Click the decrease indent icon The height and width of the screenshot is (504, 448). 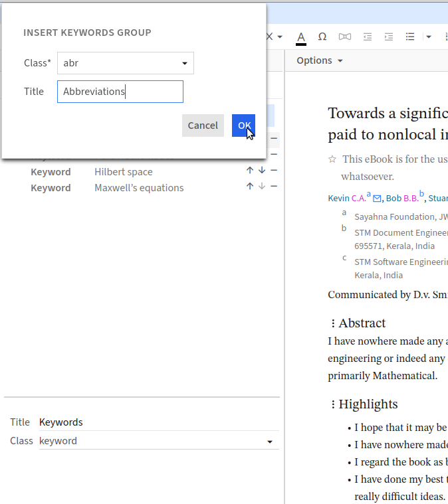pyautogui.click(x=368, y=37)
